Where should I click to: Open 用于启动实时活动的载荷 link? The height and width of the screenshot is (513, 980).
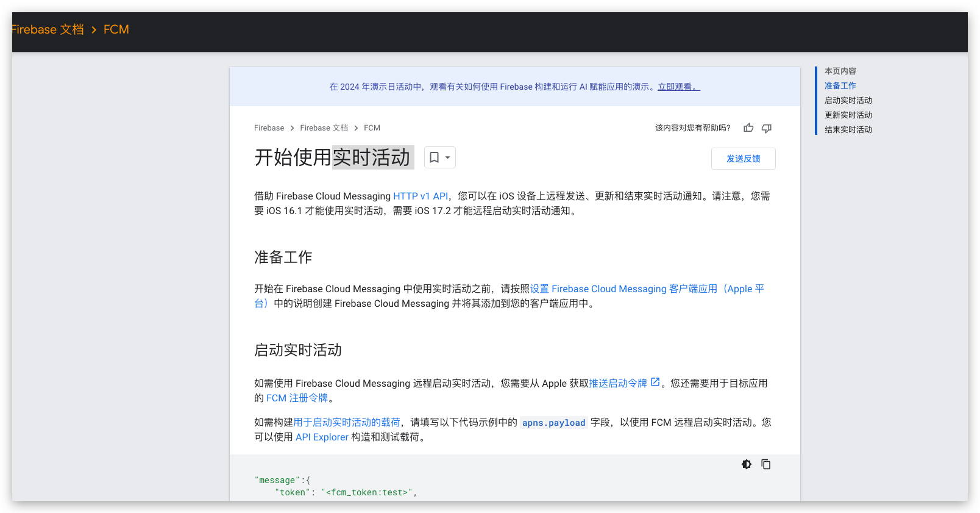point(347,422)
